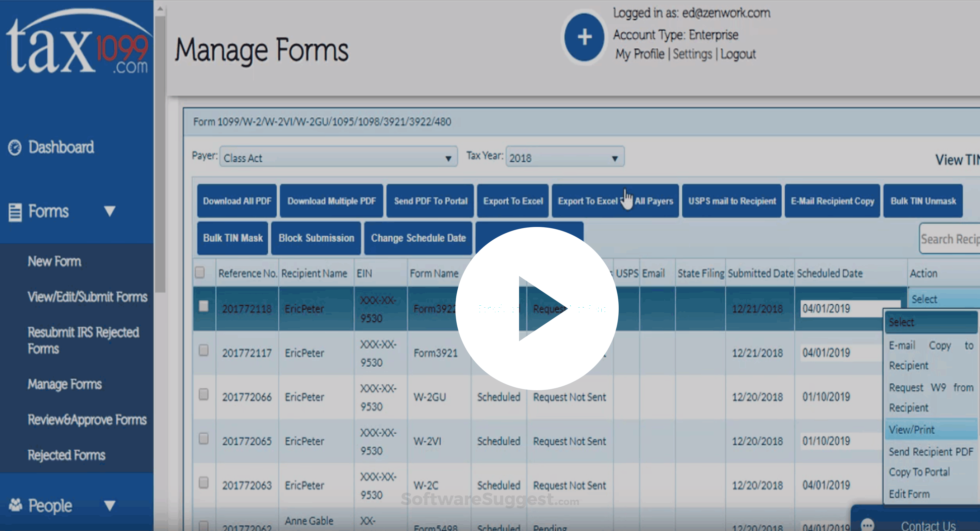
Task: Click the sidebar vertical scrollbar thumb
Action: pos(160,154)
